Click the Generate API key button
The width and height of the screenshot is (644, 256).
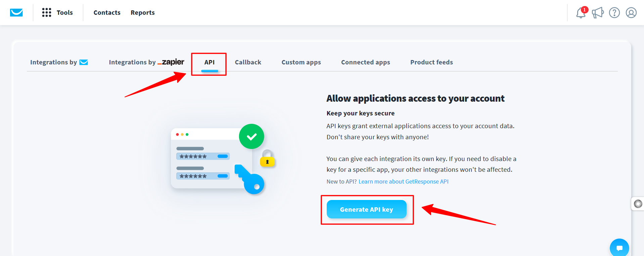tap(367, 209)
